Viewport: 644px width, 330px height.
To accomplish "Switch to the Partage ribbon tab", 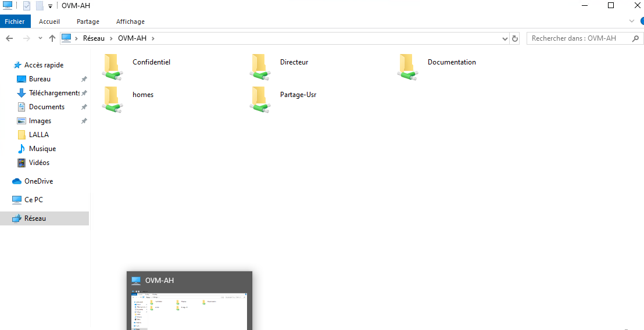I will (x=88, y=21).
